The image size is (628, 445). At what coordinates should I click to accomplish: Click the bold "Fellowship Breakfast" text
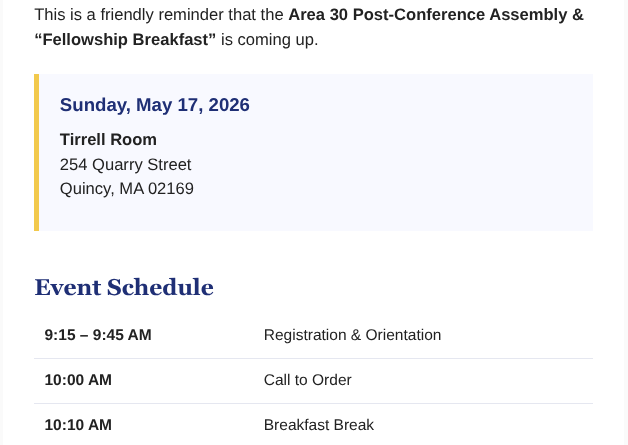(125, 40)
